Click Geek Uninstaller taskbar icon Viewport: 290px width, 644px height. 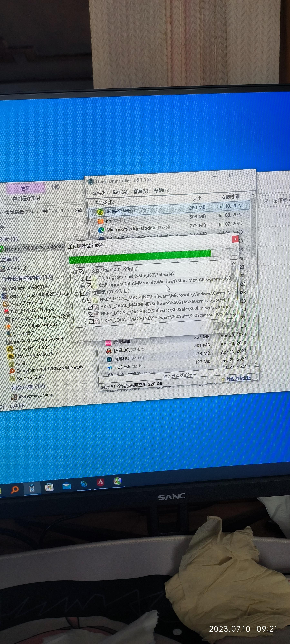32,488
